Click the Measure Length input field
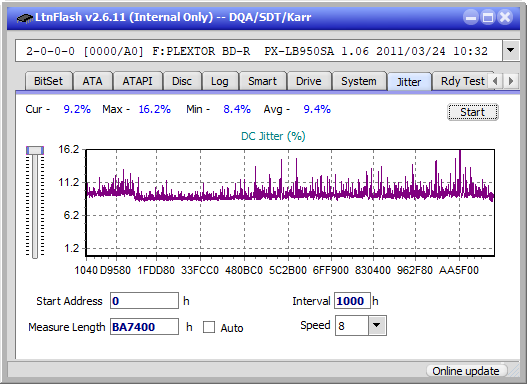 145,327
